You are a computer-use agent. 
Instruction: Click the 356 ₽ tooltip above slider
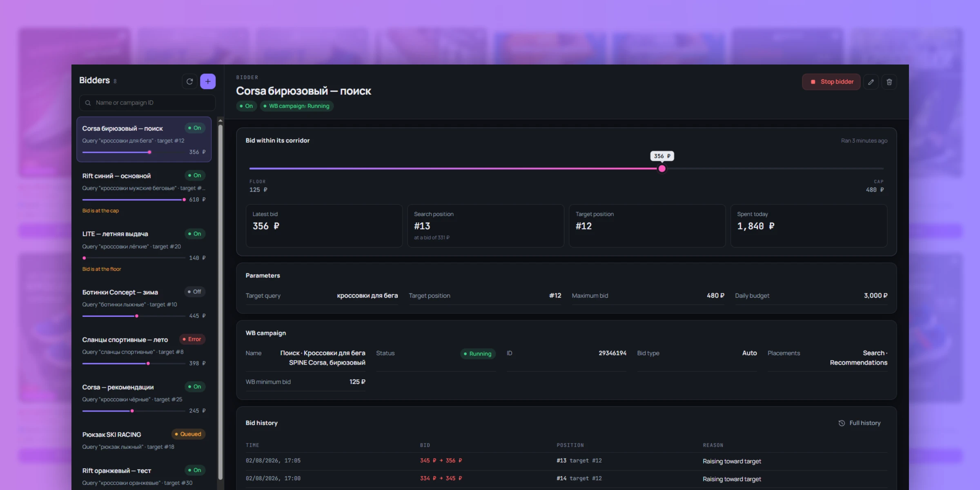[662, 156]
